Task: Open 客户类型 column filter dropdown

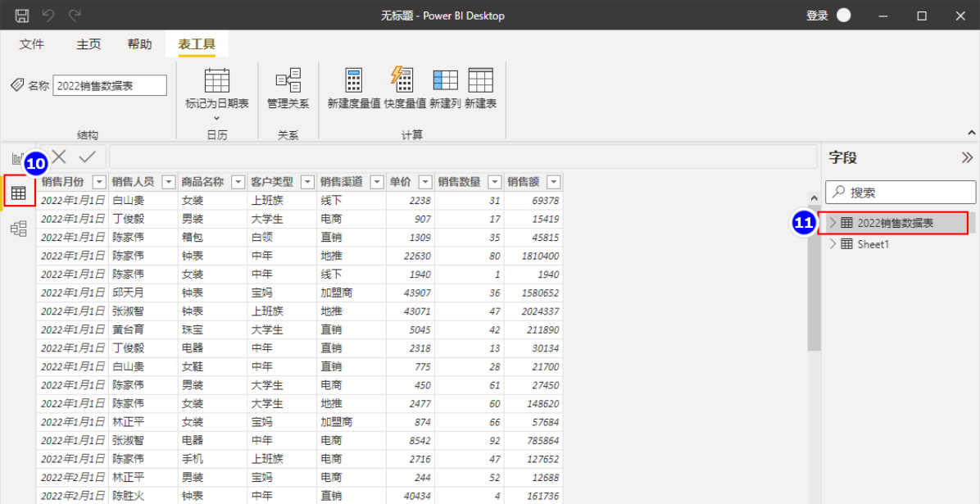Action: [x=307, y=182]
